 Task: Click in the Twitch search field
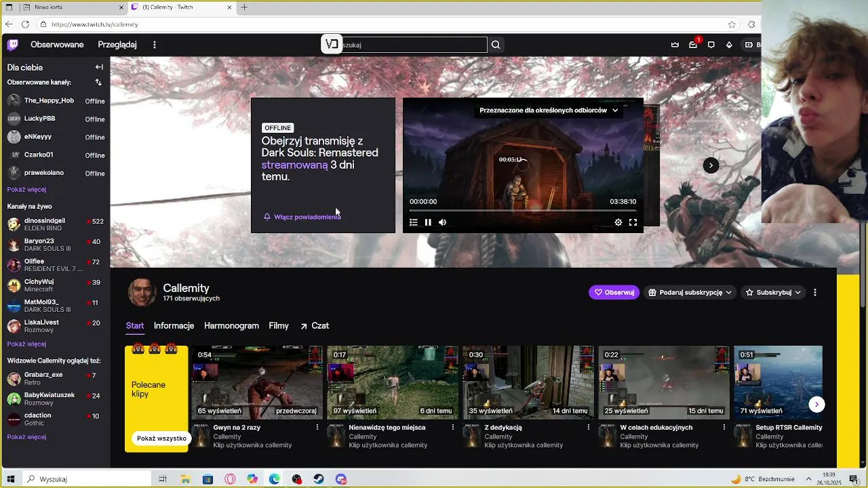click(x=413, y=45)
